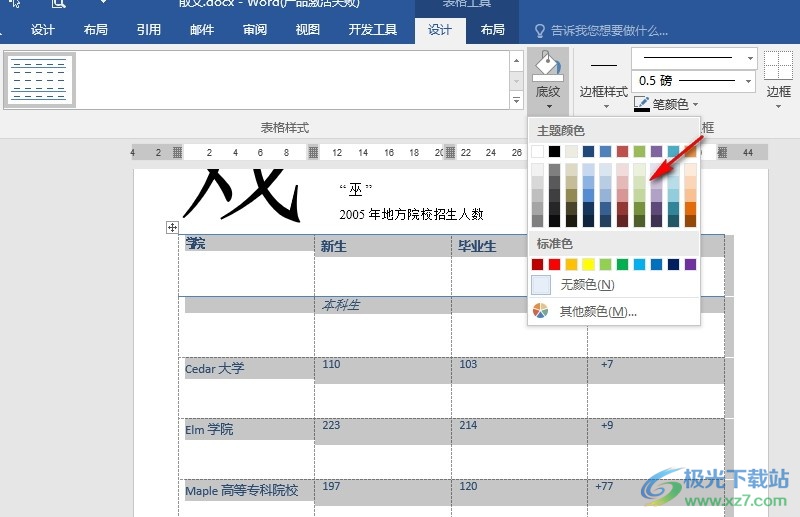Expand the table styles gallery more arrow
The image size is (800, 517).
coord(517,100)
